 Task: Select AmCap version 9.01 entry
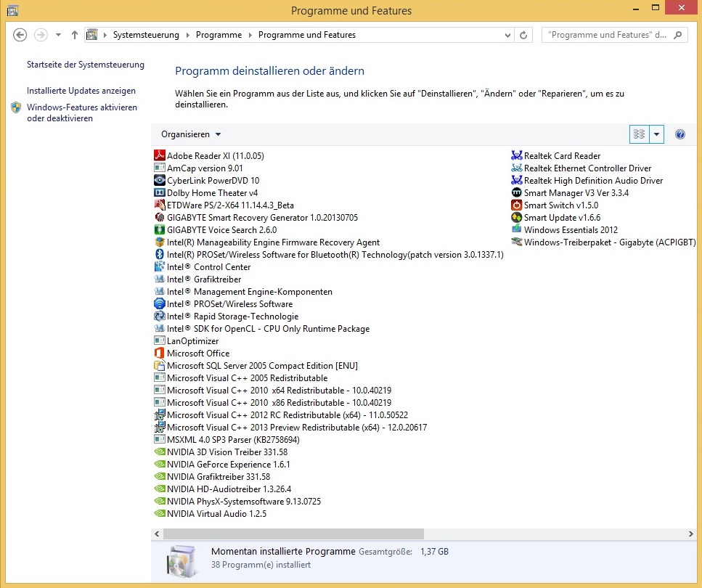[198, 168]
